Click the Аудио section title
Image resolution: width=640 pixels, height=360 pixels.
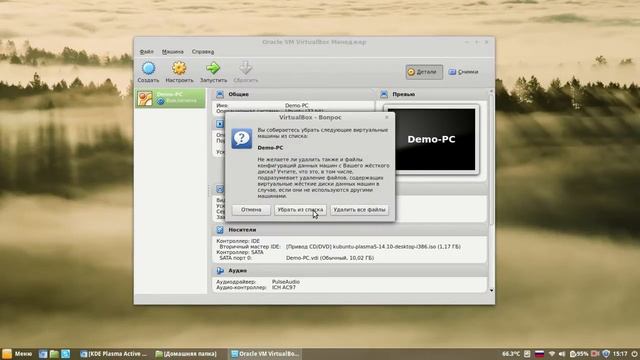click(237, 271)
